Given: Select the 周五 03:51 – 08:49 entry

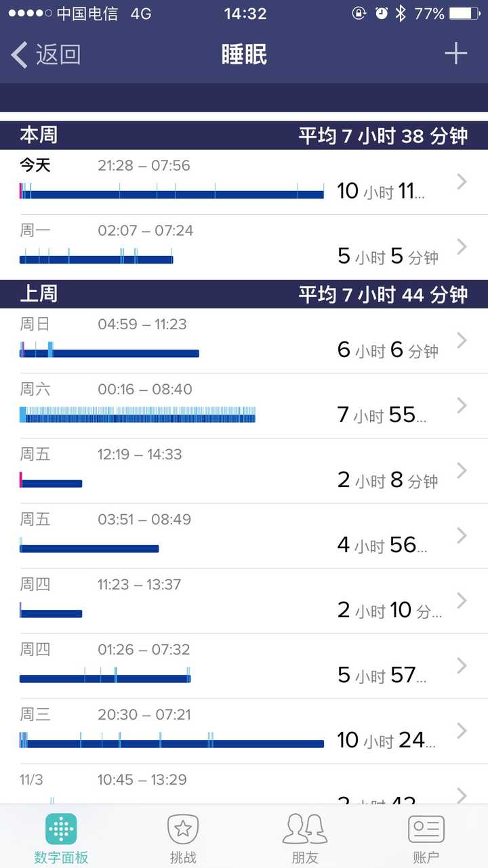Looking at the screenshot, I should pyautogui.click(x=244, y=536).
